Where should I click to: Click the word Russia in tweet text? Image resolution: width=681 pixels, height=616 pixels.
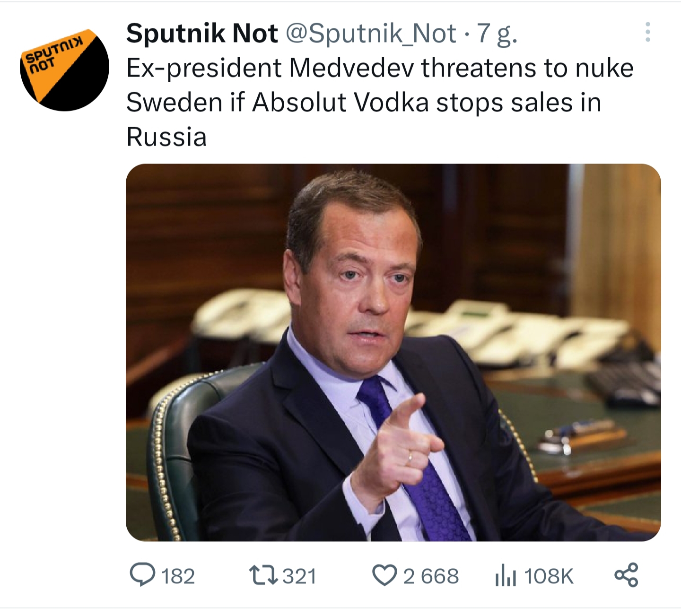tap(166, 137)
